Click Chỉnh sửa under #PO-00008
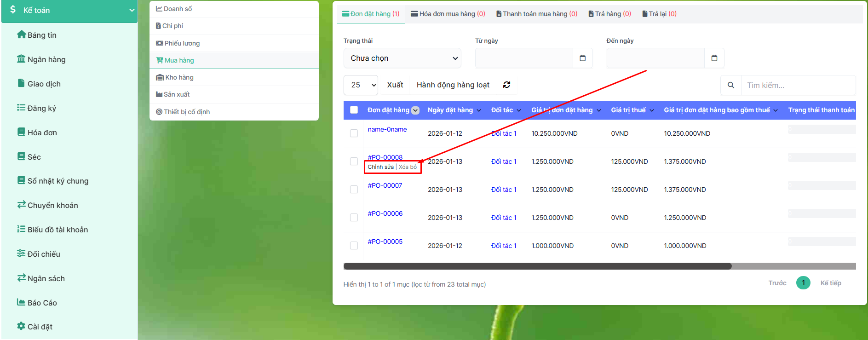 pos(380,167)
